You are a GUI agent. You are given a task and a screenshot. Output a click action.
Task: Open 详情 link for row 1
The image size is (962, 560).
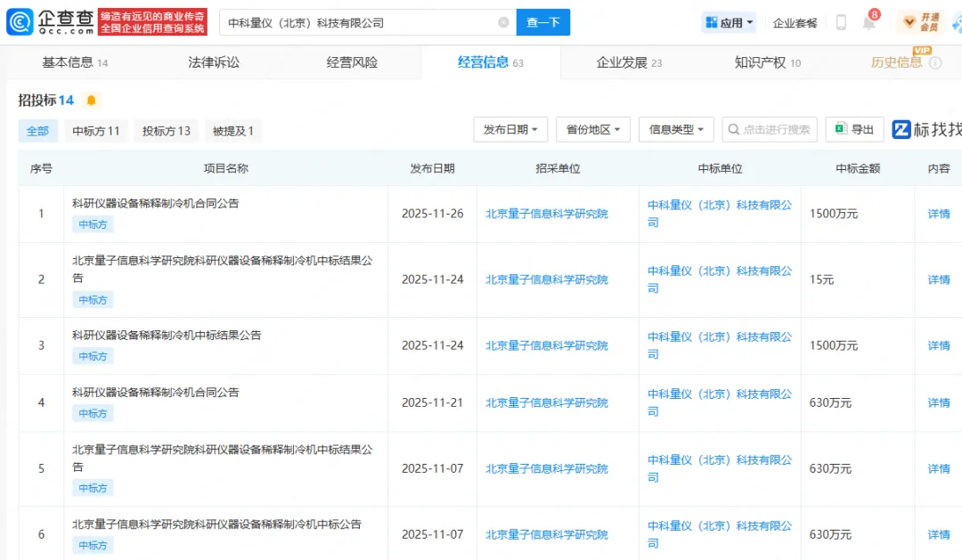pos(939,214)
